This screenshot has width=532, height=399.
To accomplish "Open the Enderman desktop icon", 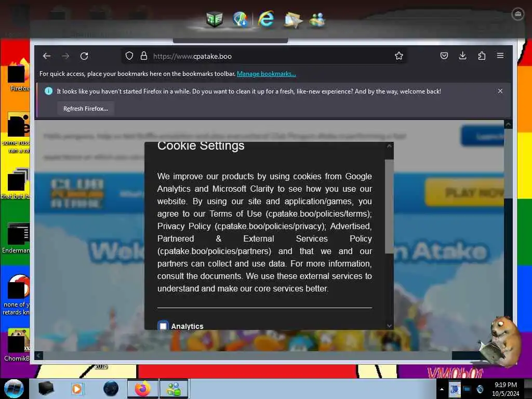I will pyautogui.click(x=17, y=237).
